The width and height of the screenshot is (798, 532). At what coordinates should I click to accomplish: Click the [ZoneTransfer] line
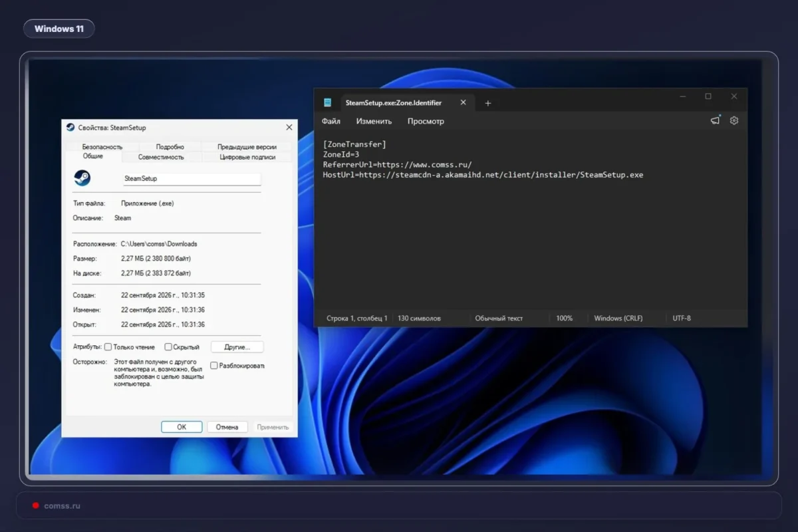(x=354, y=144)
